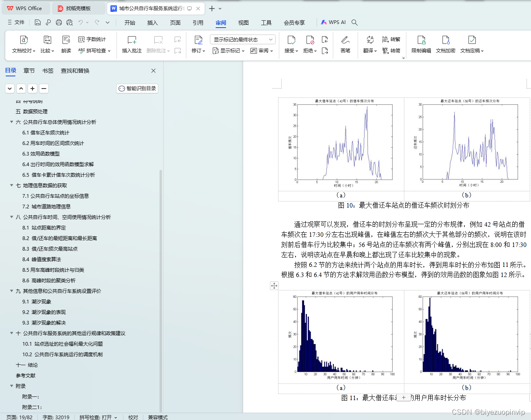Click the 删除批注 delete comment icon
Viewport: 531px width, 420px height.
coord(158,40)
